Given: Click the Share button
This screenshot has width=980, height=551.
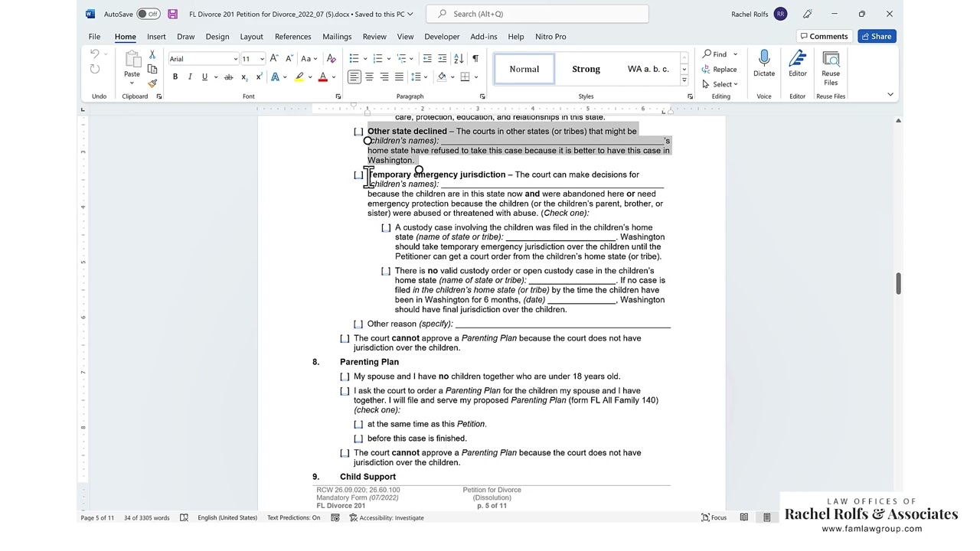Looking at the screenshot, I should click(877, 36).
